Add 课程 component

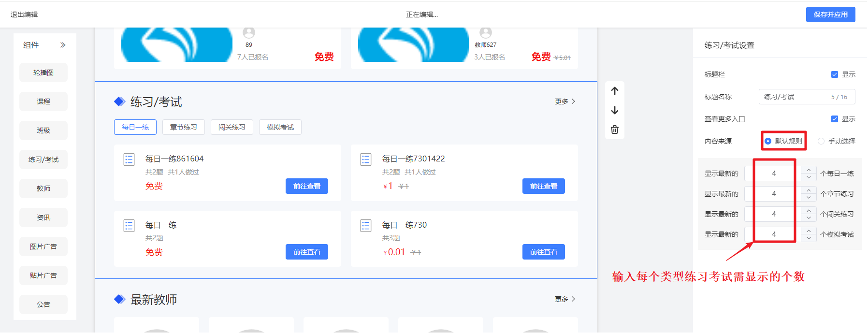pyautogui.click(x=43, y=101)
